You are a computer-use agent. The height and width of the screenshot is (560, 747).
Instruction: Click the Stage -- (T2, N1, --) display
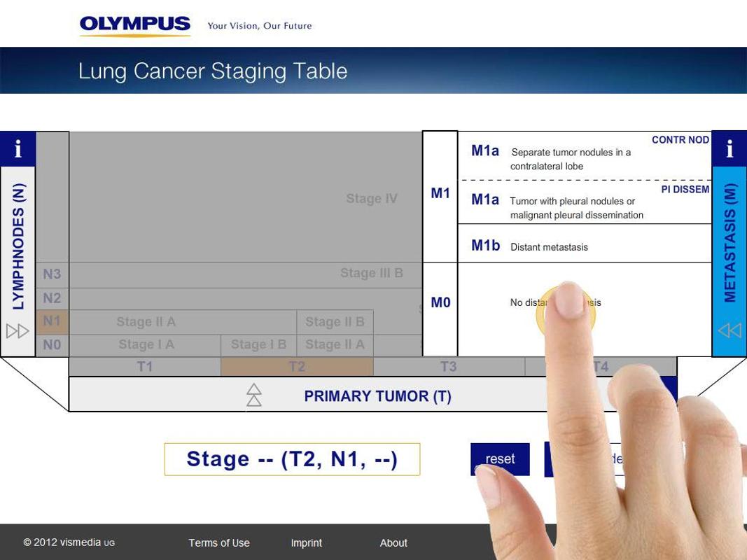292,459
